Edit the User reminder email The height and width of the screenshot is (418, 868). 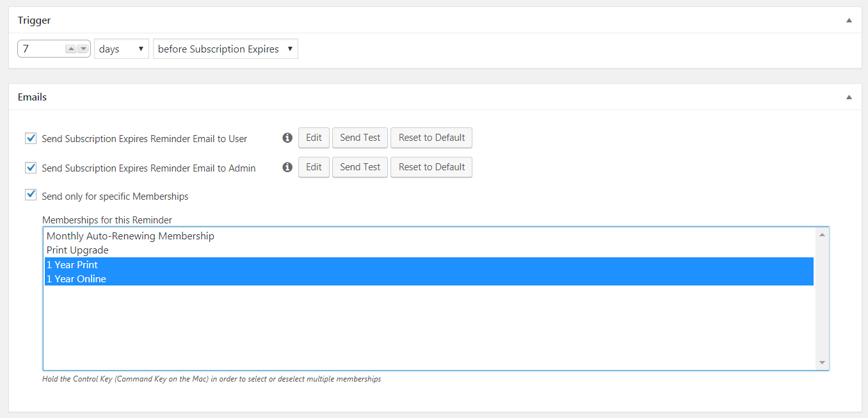314,138
